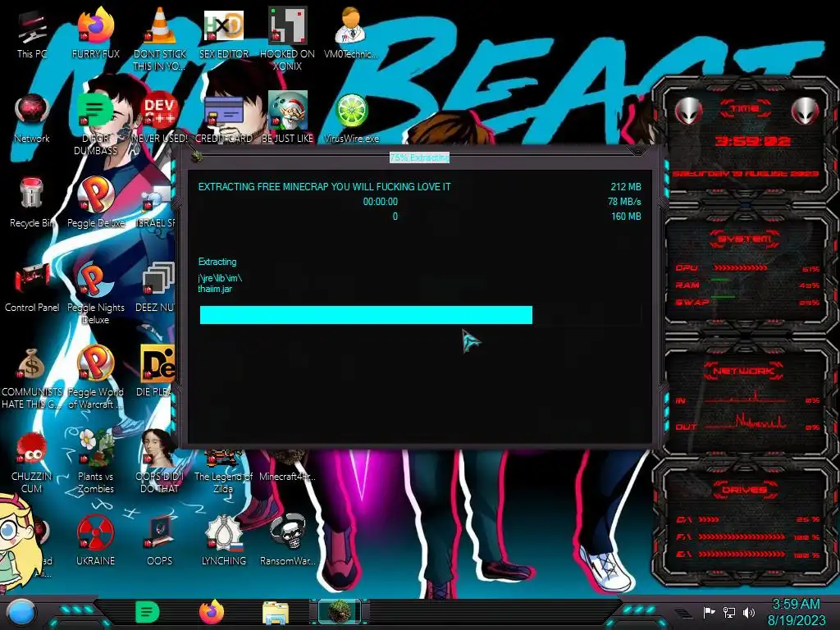This screenshot has height=630, width=840.
Task: Open the Control Panel desktop icon
Action: coord(32,287)
